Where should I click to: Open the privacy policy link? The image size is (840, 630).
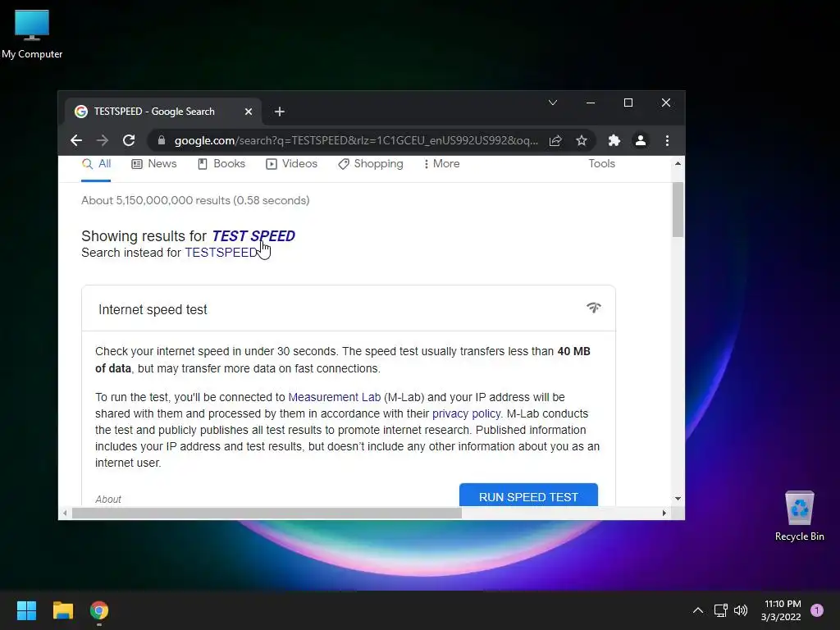point(466,413)
